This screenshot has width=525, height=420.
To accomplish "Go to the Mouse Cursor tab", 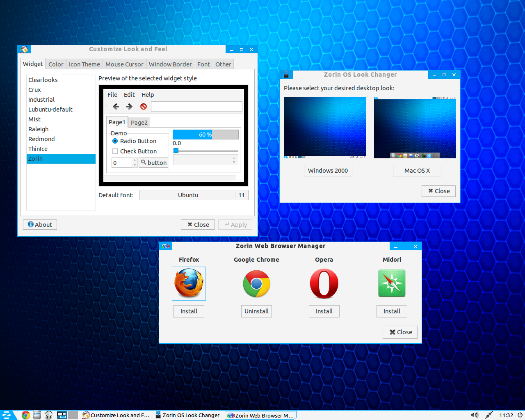I will click(124, 64).
